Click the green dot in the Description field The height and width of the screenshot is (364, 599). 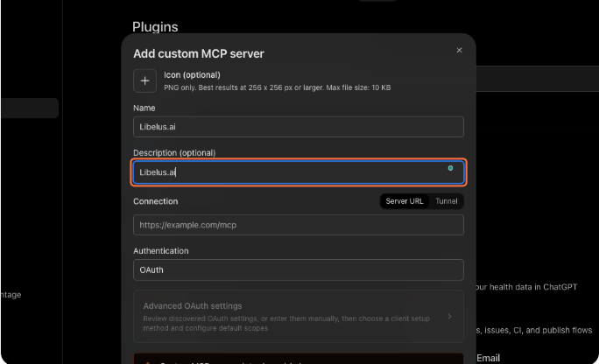pos(450,168)
